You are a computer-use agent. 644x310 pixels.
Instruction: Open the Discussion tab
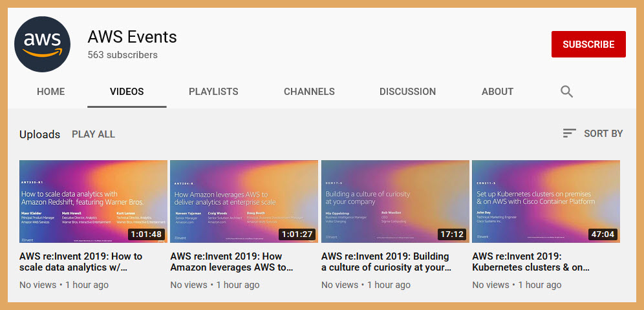click(x=407, y=92)
